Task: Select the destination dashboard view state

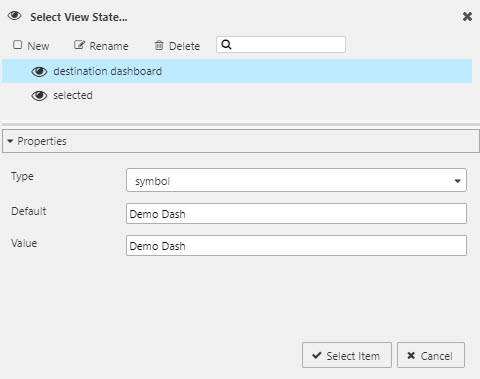Action: tap(237, 71)
